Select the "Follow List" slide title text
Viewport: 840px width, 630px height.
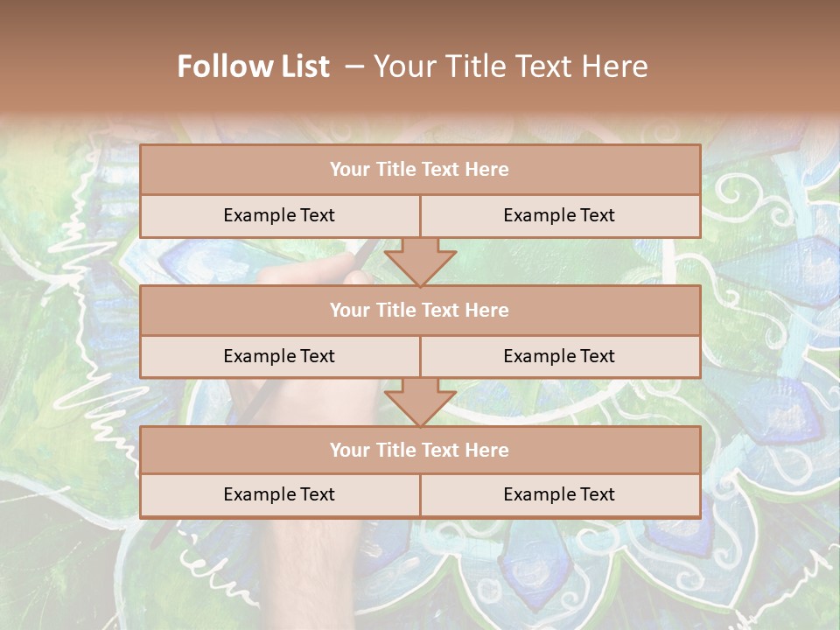(254, 66)
